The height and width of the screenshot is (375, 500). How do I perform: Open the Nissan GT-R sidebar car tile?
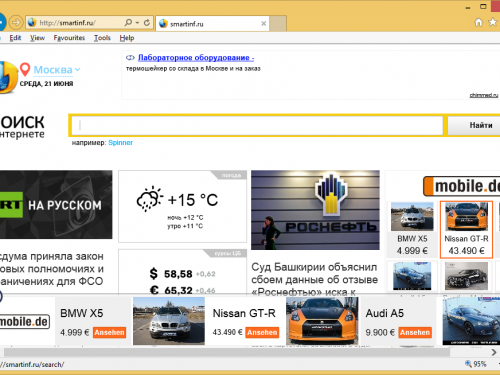coord(466,229)
